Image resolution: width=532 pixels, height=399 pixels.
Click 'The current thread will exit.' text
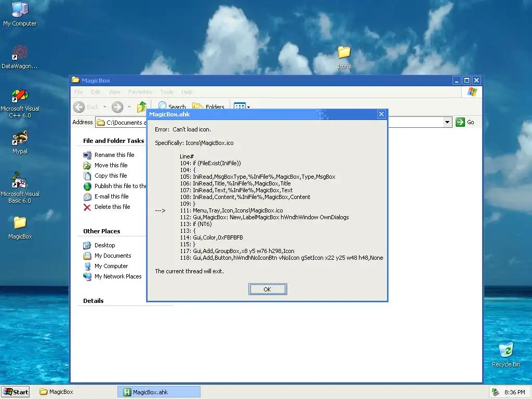(189, 271)
